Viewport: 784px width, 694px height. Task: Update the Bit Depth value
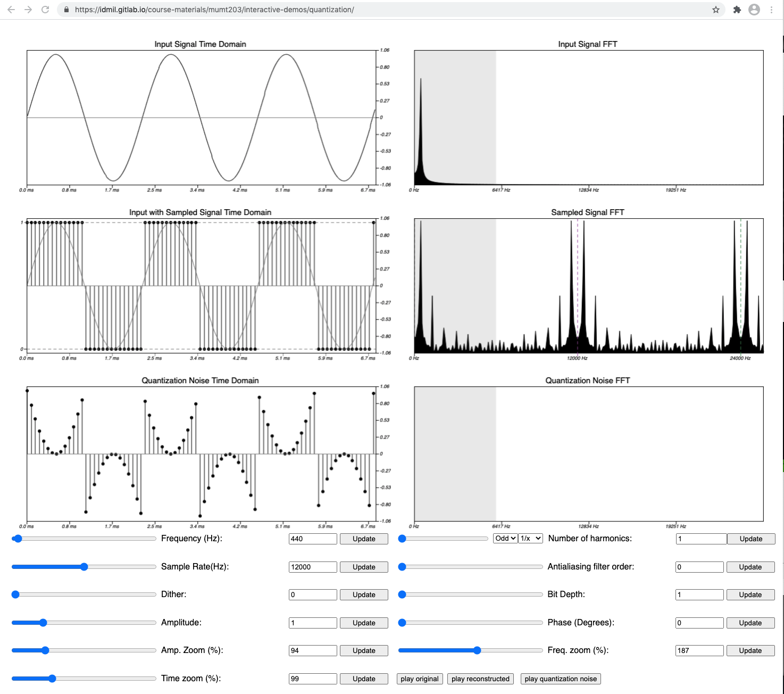[x=750, y=594]
